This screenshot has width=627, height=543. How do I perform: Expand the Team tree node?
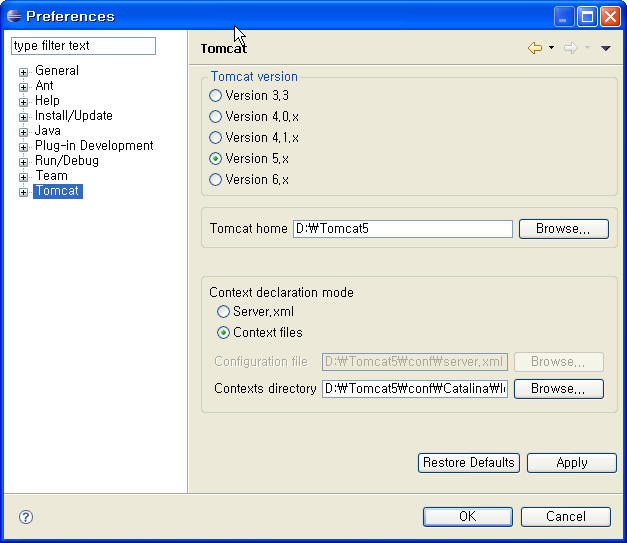click(23, 177)
